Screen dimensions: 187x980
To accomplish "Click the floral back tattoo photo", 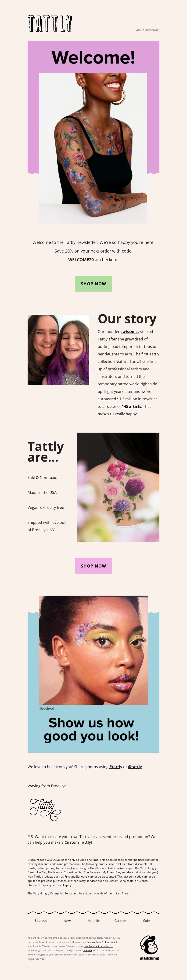I will click(118, 487).
